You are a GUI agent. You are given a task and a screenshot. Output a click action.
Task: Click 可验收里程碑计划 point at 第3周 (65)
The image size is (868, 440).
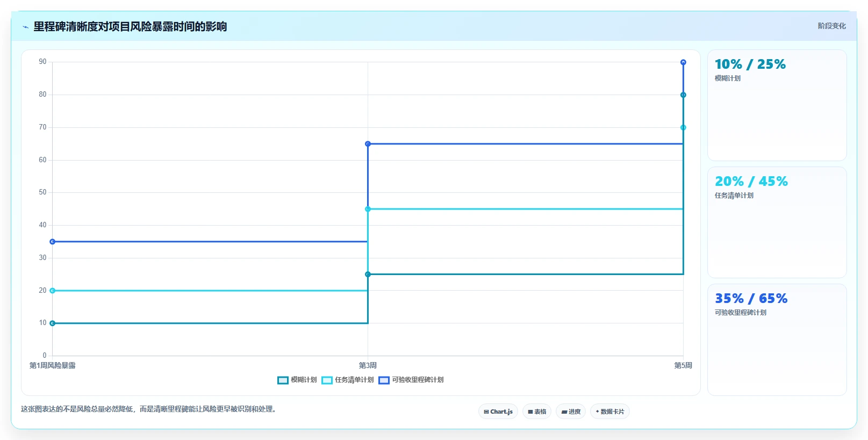click(368, 144)
